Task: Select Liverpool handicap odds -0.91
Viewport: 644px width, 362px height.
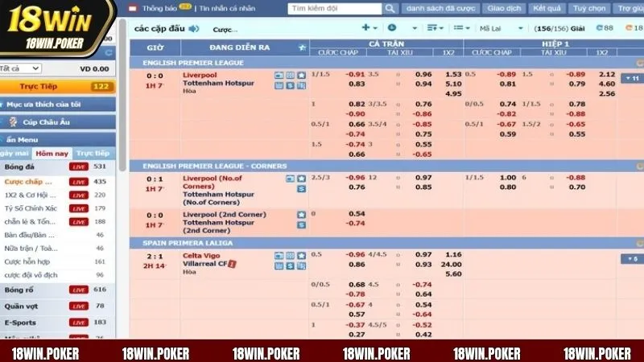Action: tap(355, 74)
